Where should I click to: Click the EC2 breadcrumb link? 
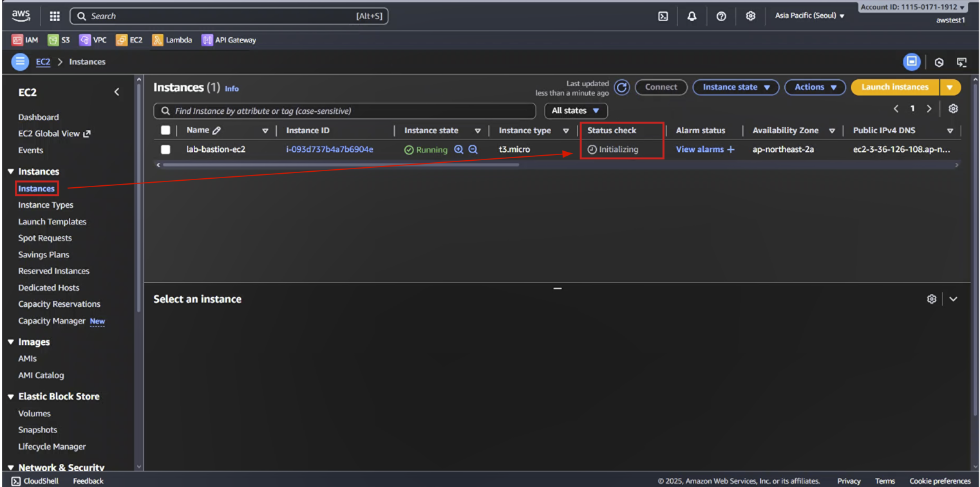(42, 62)
